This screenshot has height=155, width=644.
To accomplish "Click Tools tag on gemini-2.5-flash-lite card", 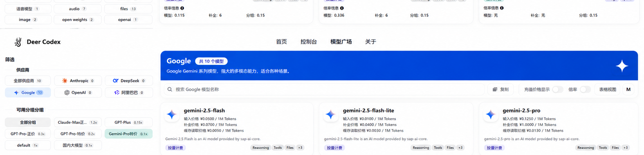I will coord(438,148).
